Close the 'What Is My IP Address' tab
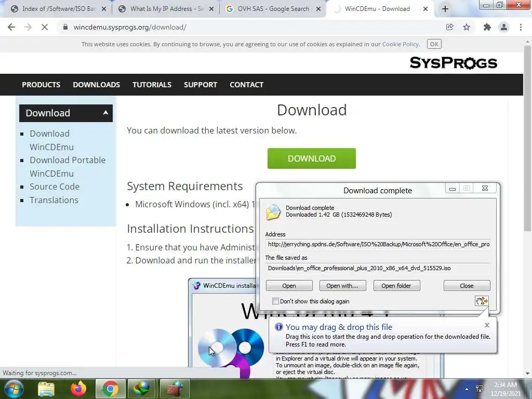This screenshot has height=399, width=532. pyautogui.click(x=211, y=9)
